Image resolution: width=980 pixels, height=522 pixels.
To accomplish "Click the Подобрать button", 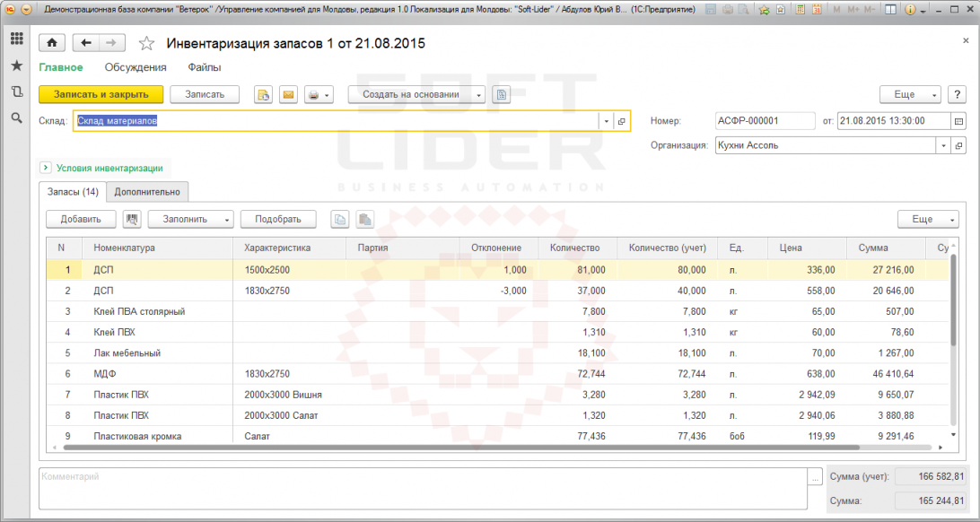I will (278, 219).
